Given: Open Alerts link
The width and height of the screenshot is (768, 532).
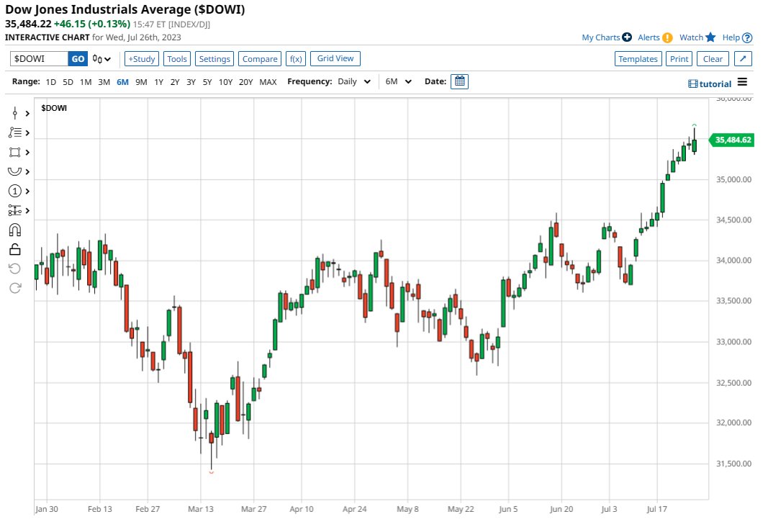Looking at the screenshot, I should pyautogui.click(x=649, y=37).
